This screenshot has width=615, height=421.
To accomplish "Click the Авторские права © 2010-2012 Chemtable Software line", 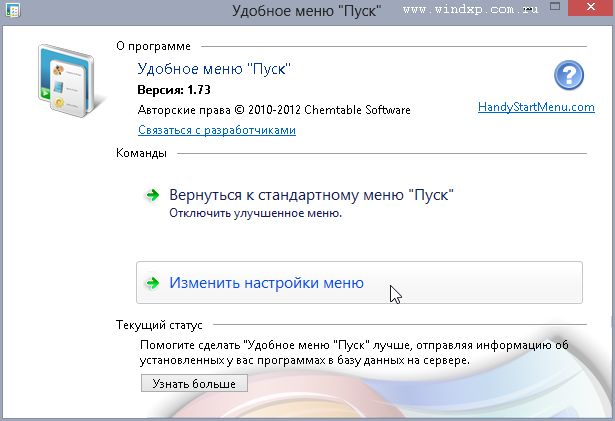I will tap(274, 110).
